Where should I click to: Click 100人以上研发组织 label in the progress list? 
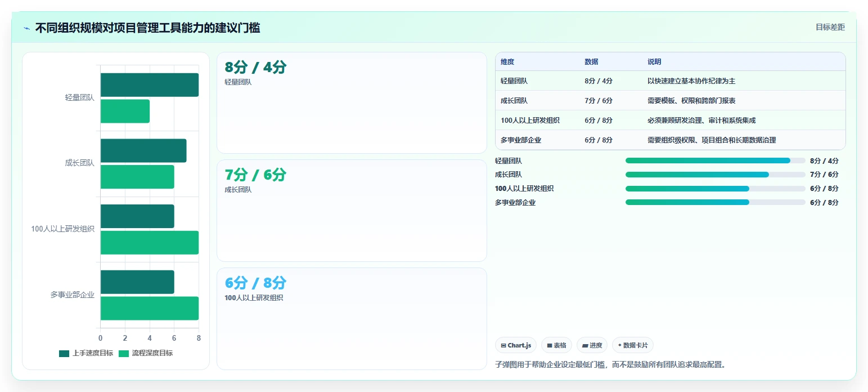click(x=524, y=189)
